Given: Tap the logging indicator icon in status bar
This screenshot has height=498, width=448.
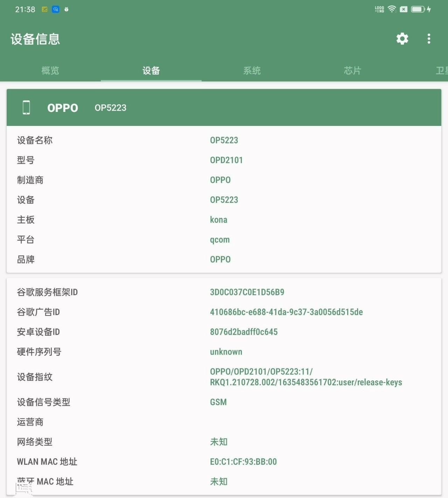Looking at the screenshot, I should [379, 9].
